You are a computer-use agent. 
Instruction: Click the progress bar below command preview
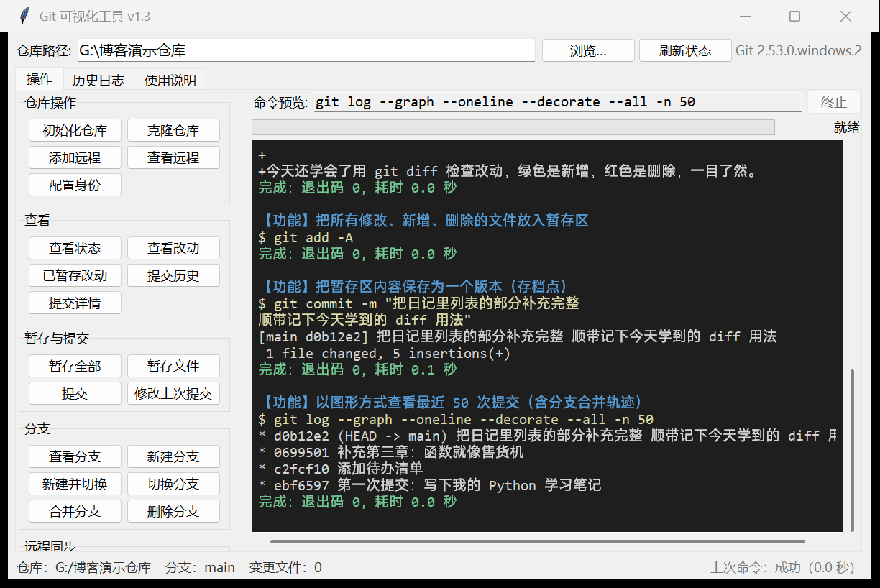513,127
